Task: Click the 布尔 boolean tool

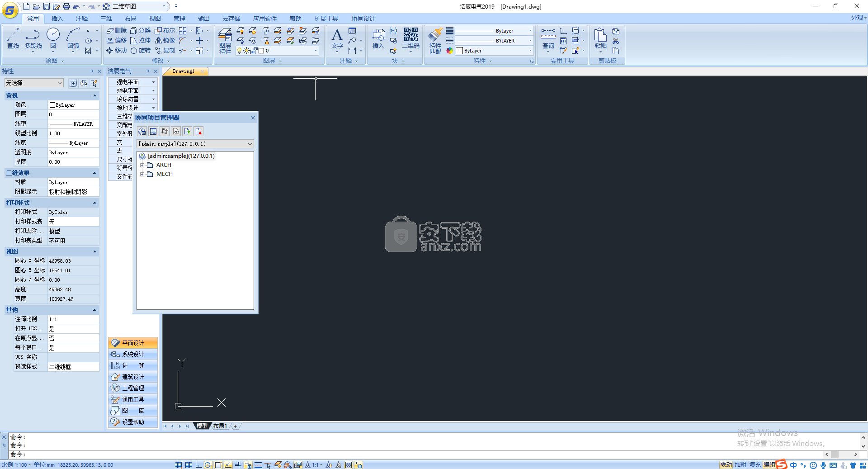Action: (165, 30)
